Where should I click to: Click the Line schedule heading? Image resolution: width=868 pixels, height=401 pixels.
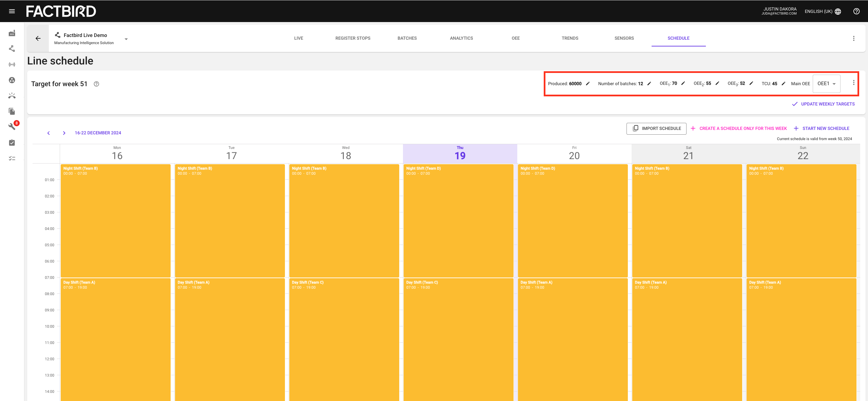pyautogui.click(x=60, y=61)
